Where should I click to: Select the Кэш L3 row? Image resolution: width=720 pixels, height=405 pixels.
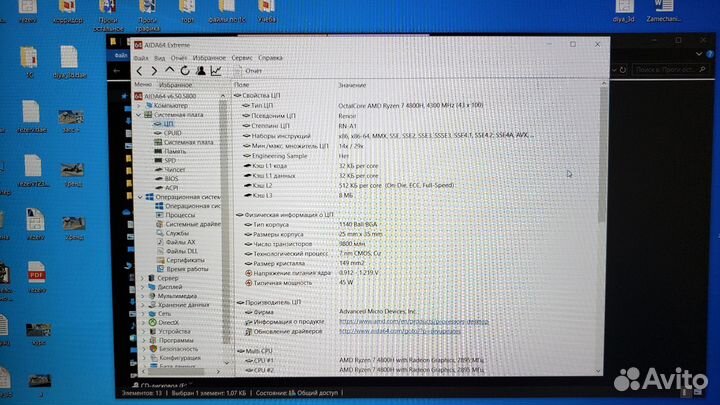pos(416,196)
